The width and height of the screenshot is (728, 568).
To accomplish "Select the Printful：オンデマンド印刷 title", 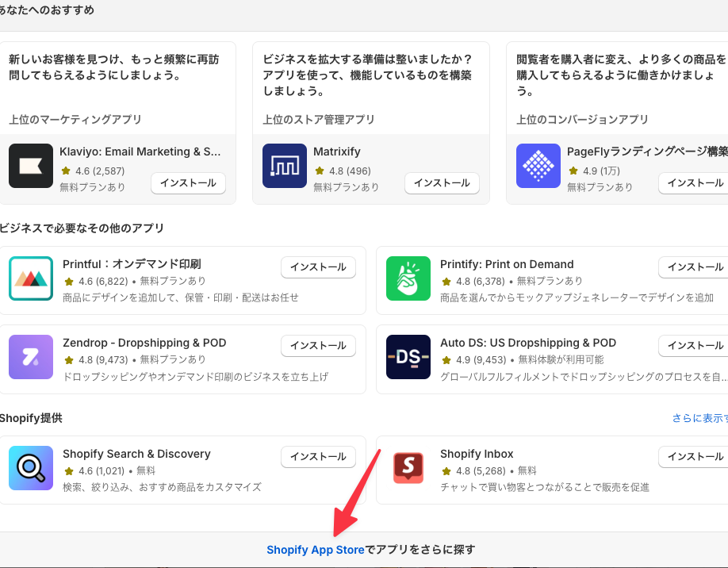I will pyautogui.click(x=132, y=264).
